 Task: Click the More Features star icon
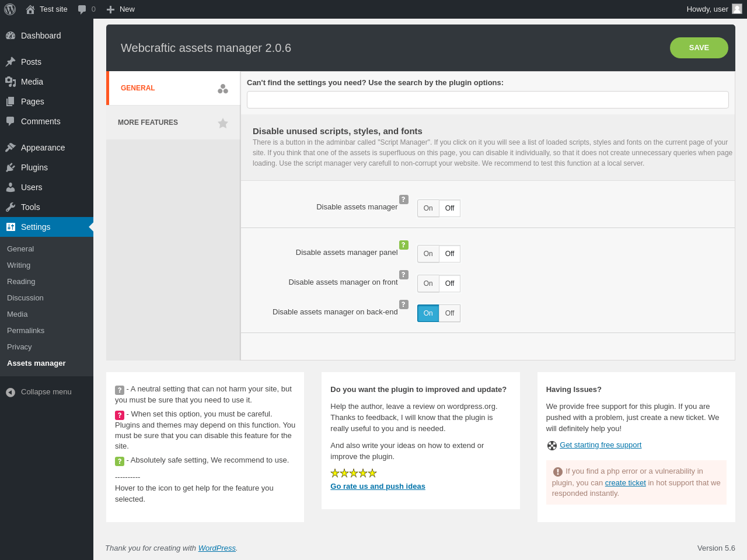pos(223,123)
